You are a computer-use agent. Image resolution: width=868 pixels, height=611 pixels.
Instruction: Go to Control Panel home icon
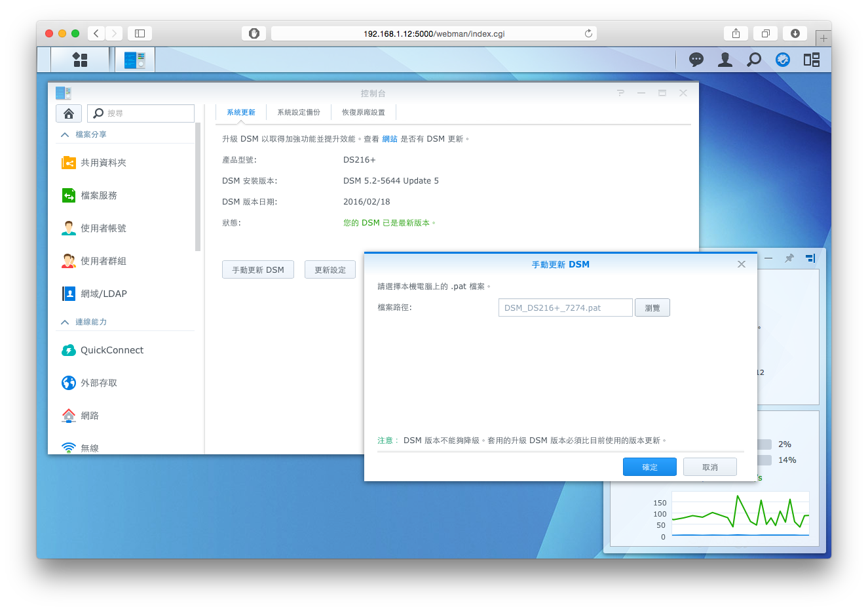pyautogui.click(x=69, y=113)
